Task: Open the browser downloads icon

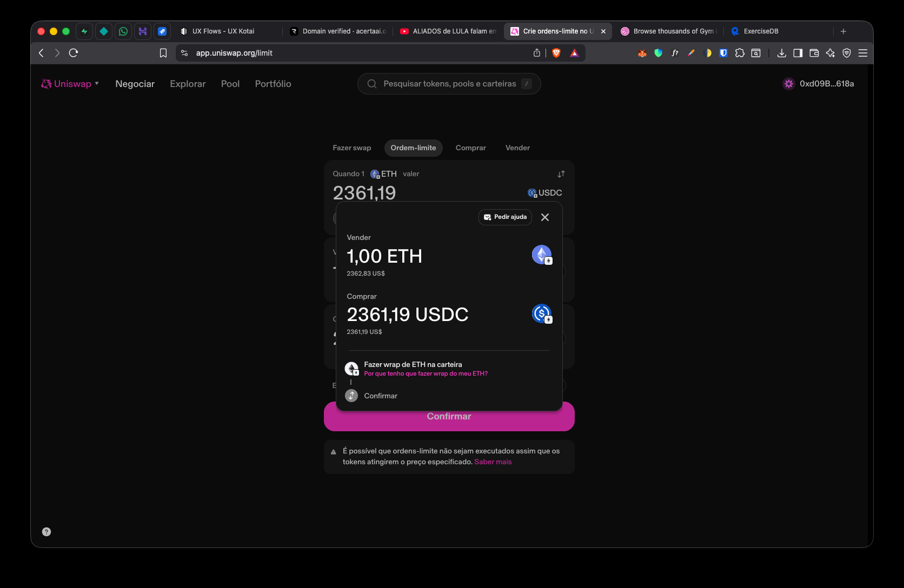Action: click(782, 53)
